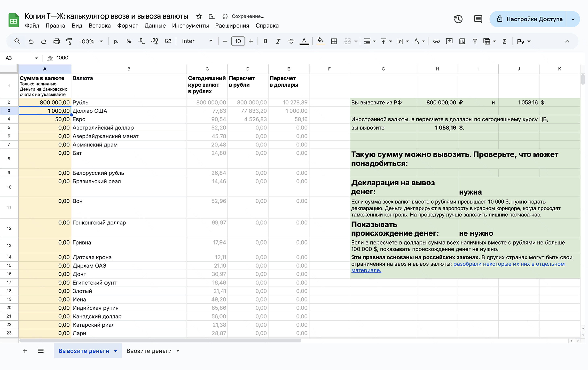The height and width of the screenshot is (370, 588).
Task: Click the functions sigma icon
Action: [504, 41]
